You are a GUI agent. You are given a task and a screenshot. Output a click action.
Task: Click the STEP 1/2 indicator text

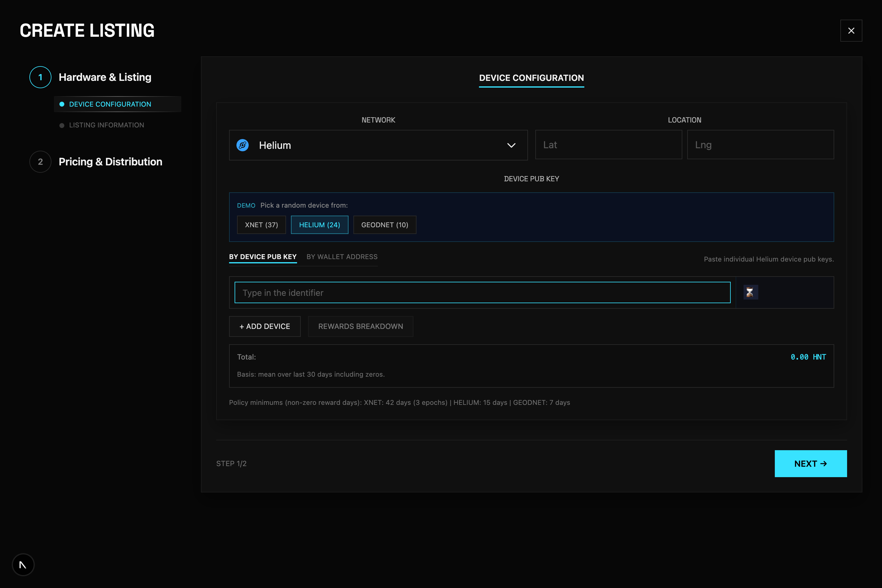232,463
